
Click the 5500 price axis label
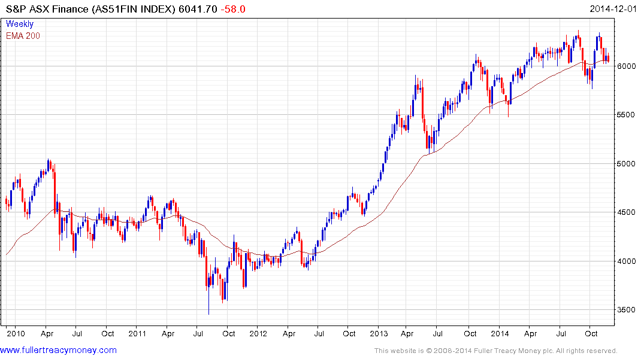[627, 115]
